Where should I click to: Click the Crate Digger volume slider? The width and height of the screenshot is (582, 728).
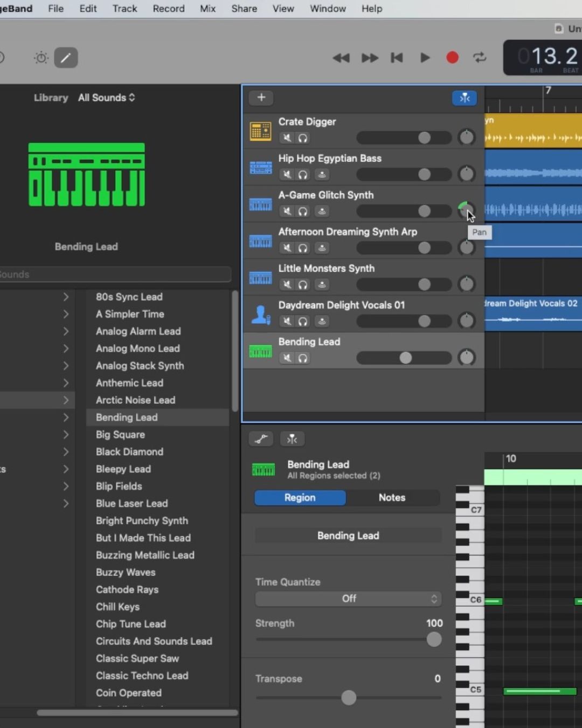tap(404, 138)
